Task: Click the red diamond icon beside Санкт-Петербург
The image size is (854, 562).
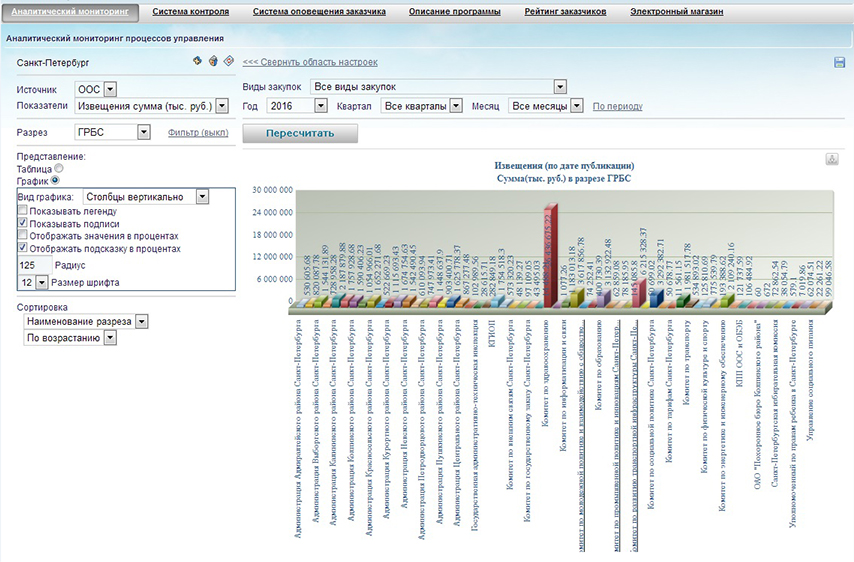Action: pos(228,61)
